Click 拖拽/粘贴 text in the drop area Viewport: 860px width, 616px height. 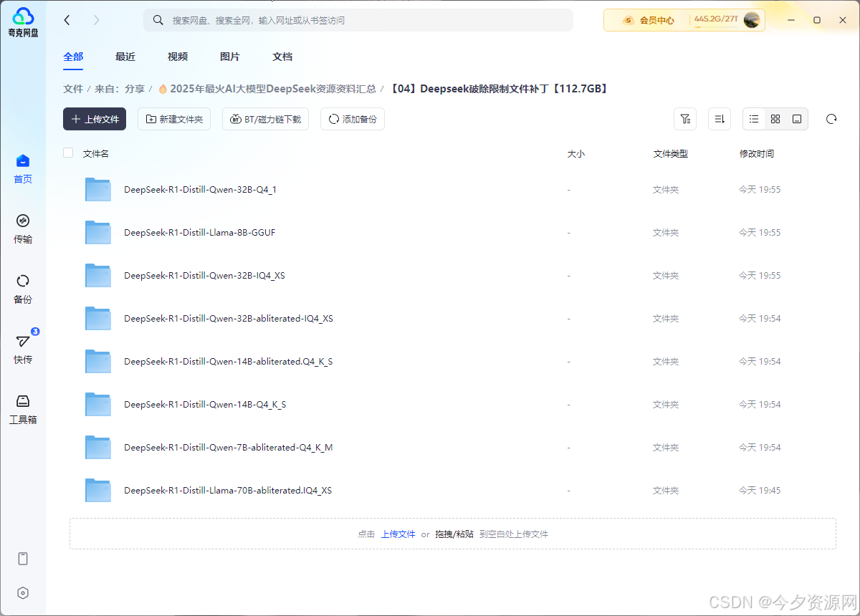(454, 534)
